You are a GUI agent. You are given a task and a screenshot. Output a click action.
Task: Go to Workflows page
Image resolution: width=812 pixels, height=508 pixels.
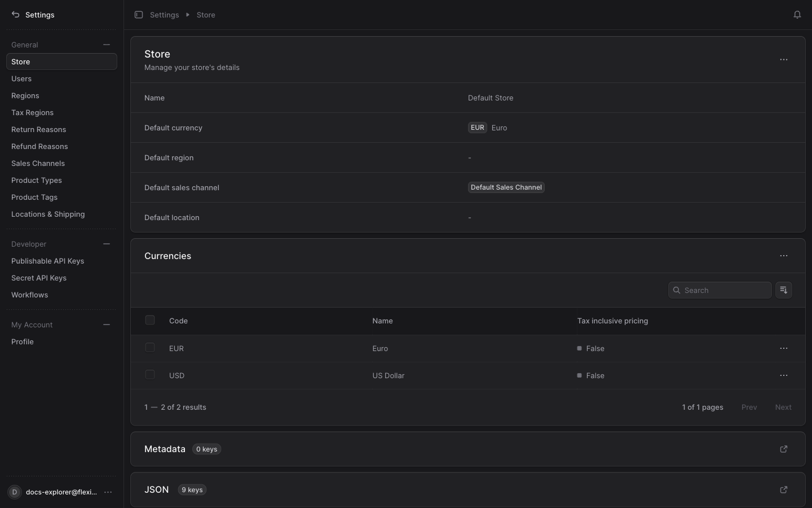[x=61, y=295]
